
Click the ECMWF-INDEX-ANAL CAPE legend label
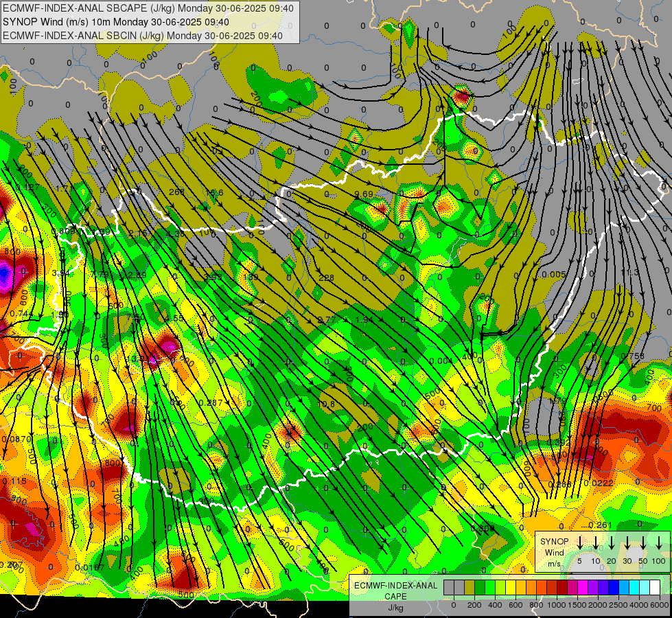tap(395, 591)
